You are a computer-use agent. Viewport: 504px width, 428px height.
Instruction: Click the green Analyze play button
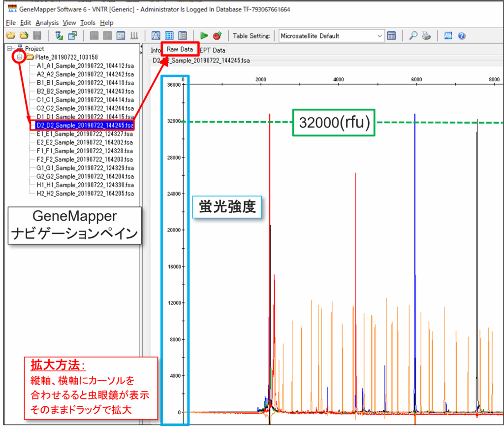tap(204, 36)
